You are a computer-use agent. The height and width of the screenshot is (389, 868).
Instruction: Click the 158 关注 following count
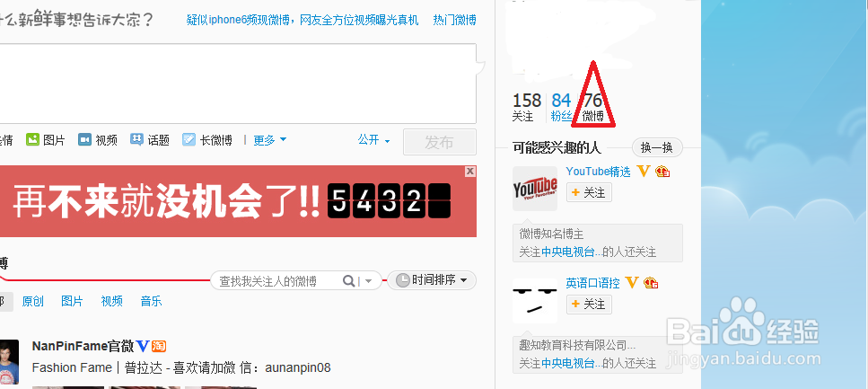click(526, 107)
